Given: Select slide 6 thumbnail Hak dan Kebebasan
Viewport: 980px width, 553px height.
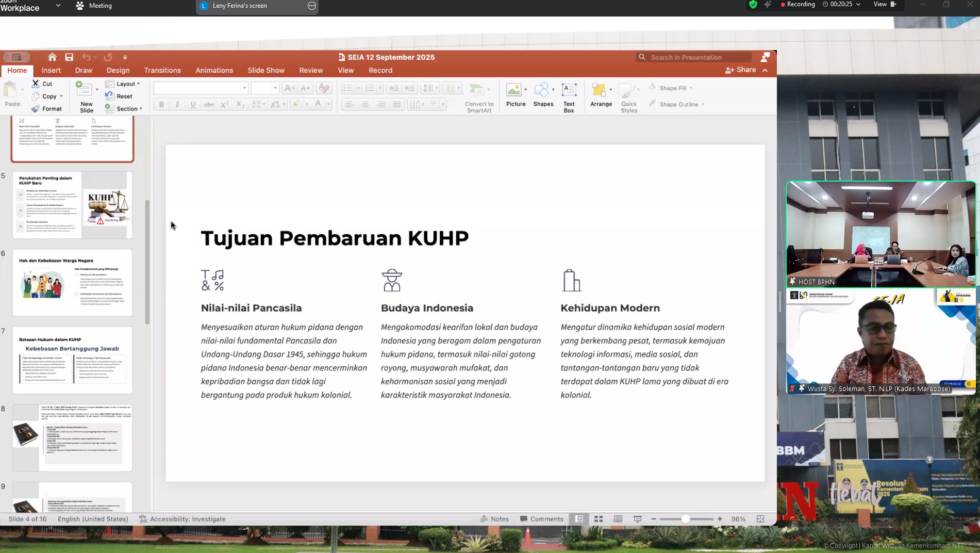Looking at the screenshot, I should [72, 282].
